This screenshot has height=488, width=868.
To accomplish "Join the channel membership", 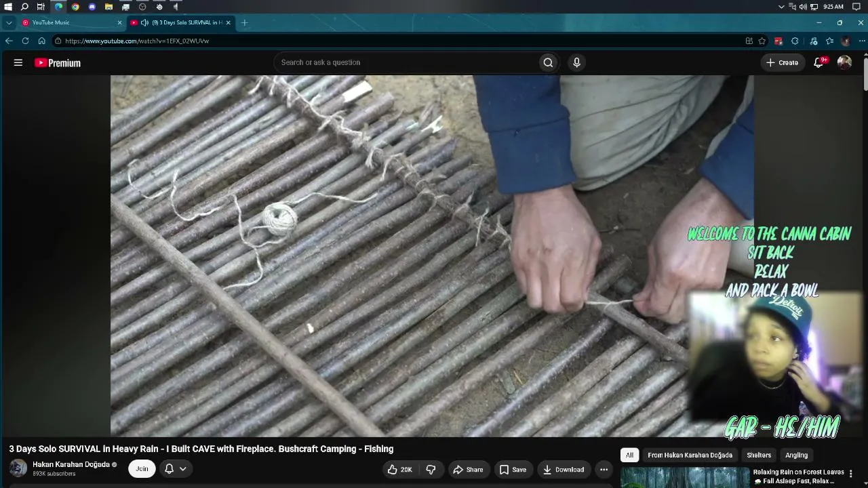I will pyautogui.click(x=142, y=468).
